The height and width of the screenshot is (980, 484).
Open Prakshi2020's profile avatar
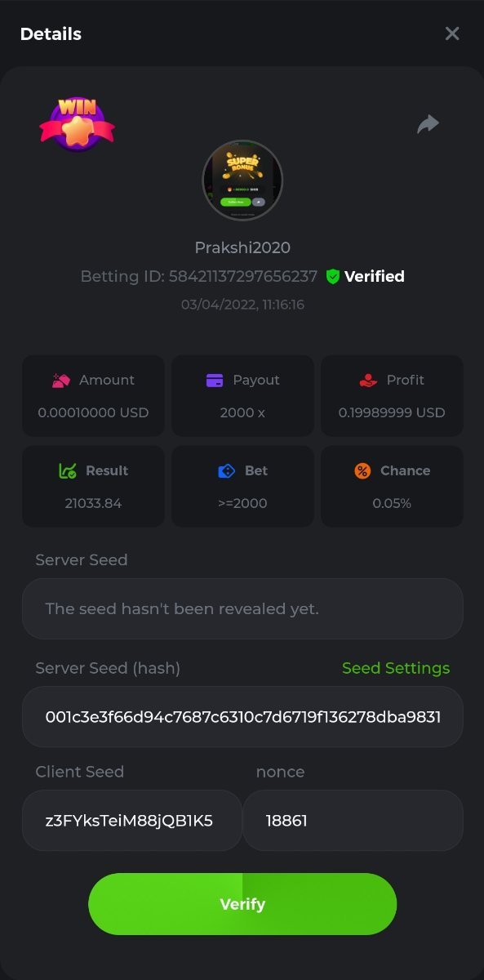(242, 180)
